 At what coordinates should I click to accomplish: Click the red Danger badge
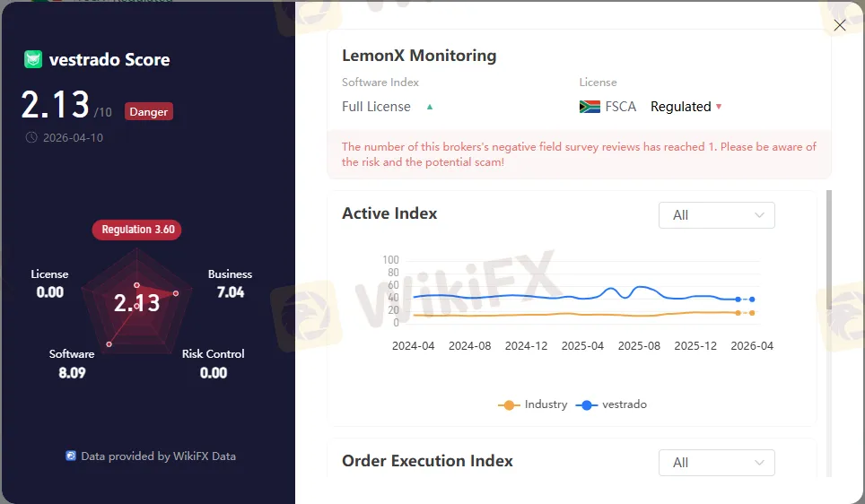(x=148, y=112)
